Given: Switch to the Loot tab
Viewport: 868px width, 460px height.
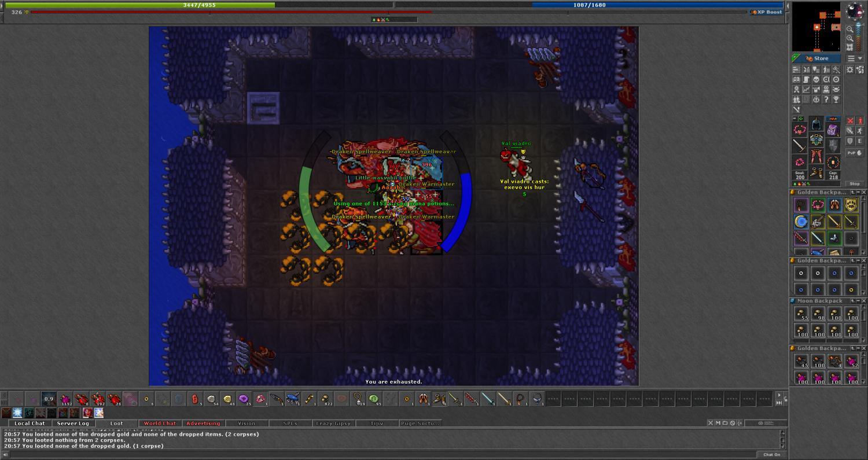Looking at the screenshot, I should pos(117,424).
